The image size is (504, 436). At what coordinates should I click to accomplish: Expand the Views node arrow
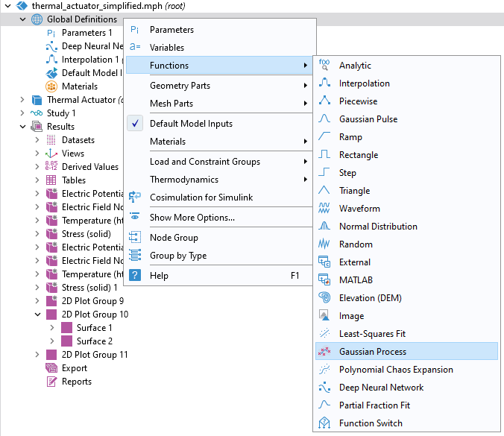pos(37,154)
